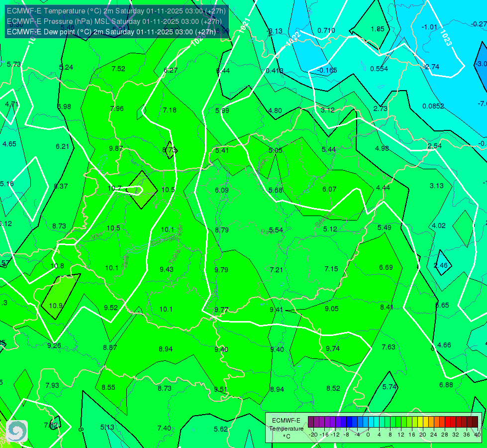Image resolution: width=487 pixels, height=448 pixels.
Task: Select the ECMWF-E Temperature 2m layer label
Action: point(116,11)
